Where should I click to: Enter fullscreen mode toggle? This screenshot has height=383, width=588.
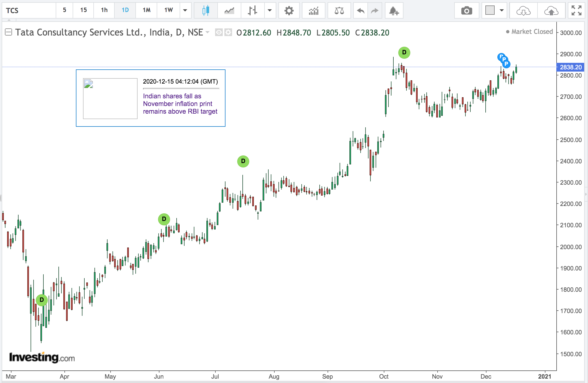point(576,11)
